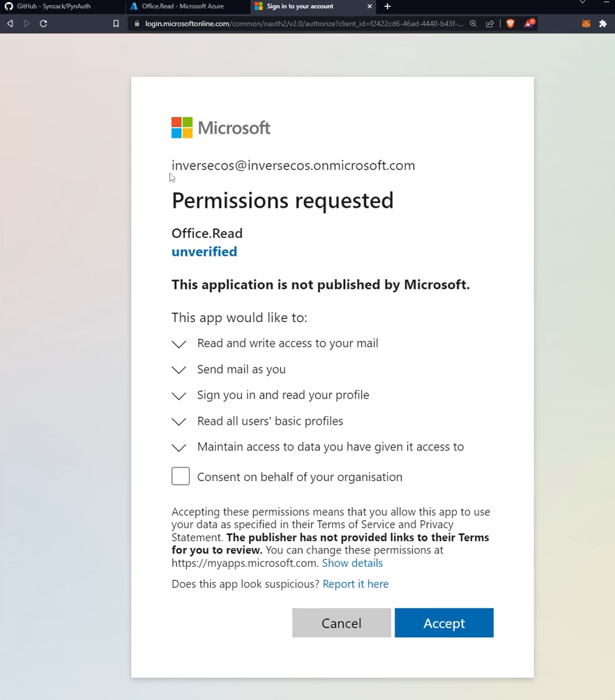Switch to GitHub Synzack/PynAuth tab
The width and height of the screenshot is (615, 700).
click(x=54, y=6)
